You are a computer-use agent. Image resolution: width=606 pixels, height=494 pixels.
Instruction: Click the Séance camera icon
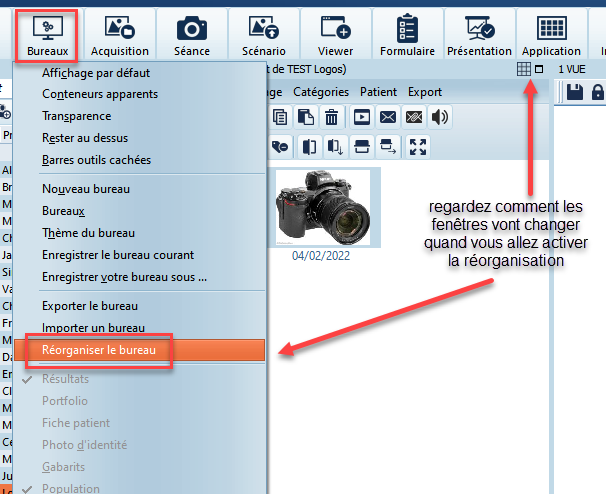click(x=192, y=35)
